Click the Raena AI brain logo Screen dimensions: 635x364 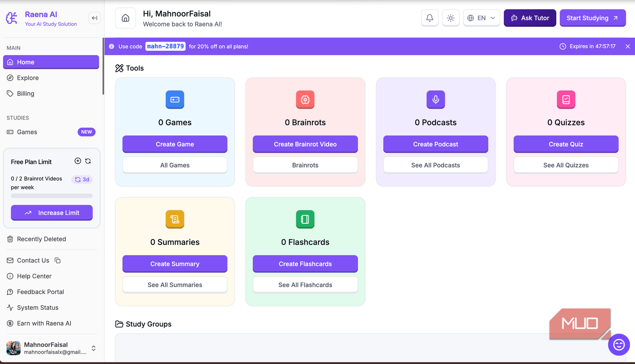tap(12, 18)
